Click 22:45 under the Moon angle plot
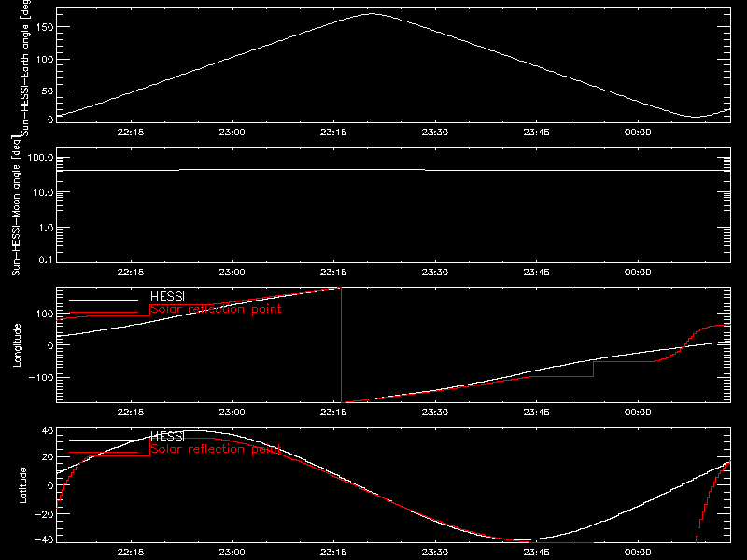 (131, 272)
